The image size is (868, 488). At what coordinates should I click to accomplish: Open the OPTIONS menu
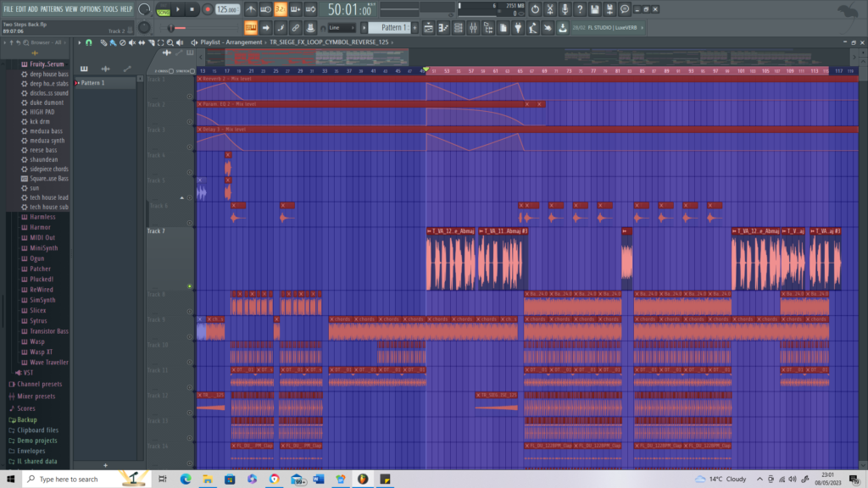pos(90,8)
